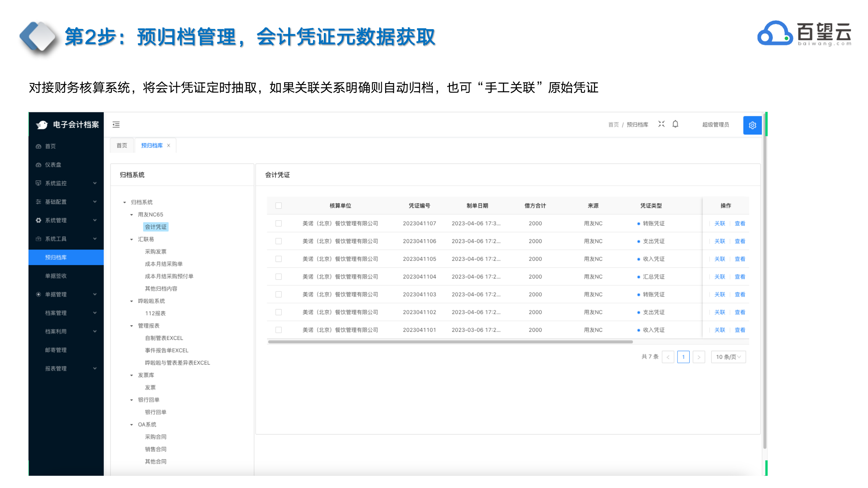Click 关联 link for voucher 2023041106
868x488 pixels.
click(x=719, y=241)
